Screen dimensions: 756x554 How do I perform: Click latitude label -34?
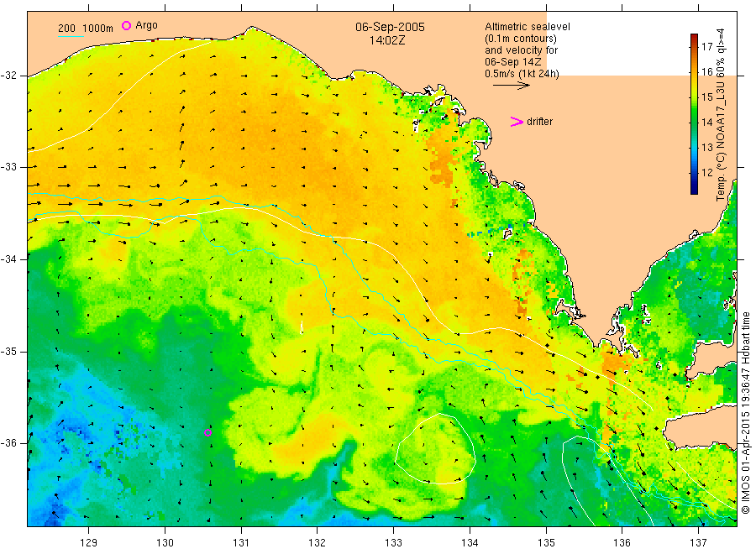coord(9,259)
